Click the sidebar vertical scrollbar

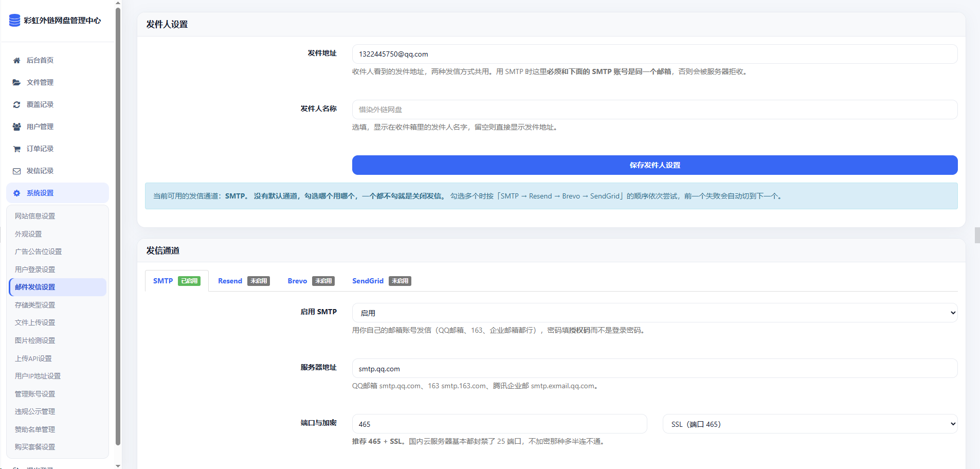click(118, 226)
